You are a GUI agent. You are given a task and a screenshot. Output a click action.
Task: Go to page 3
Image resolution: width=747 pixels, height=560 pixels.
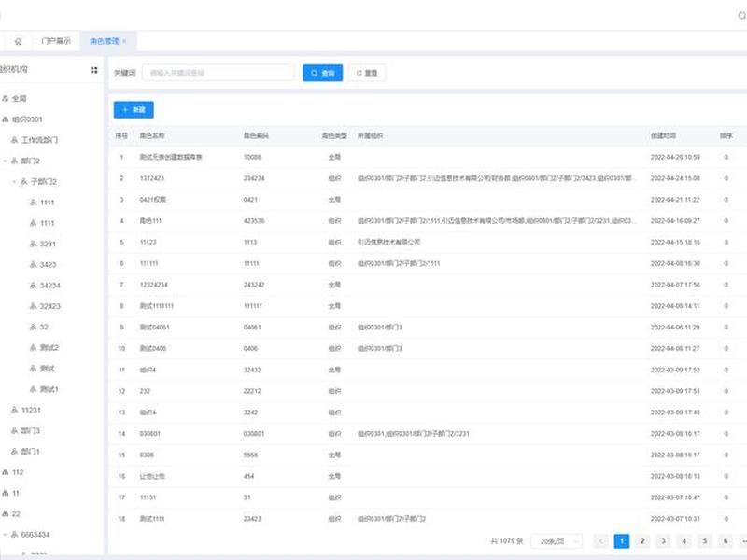[663, 541]
